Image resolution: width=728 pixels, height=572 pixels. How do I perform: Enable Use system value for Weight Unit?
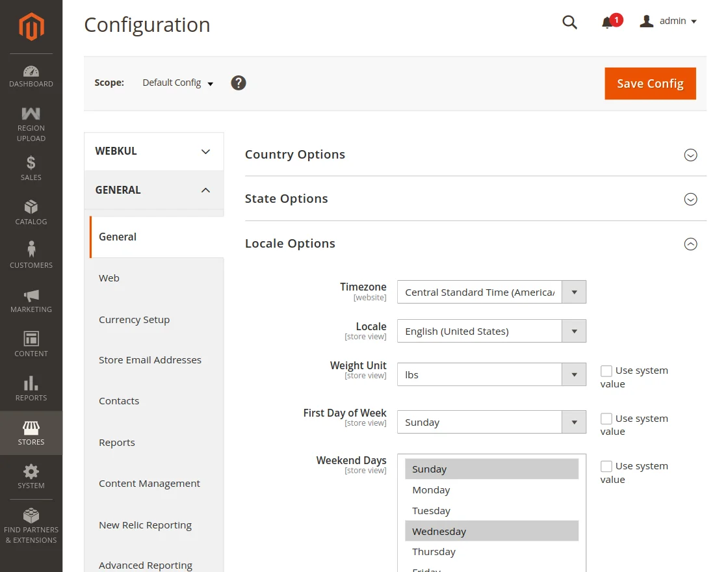606,371
